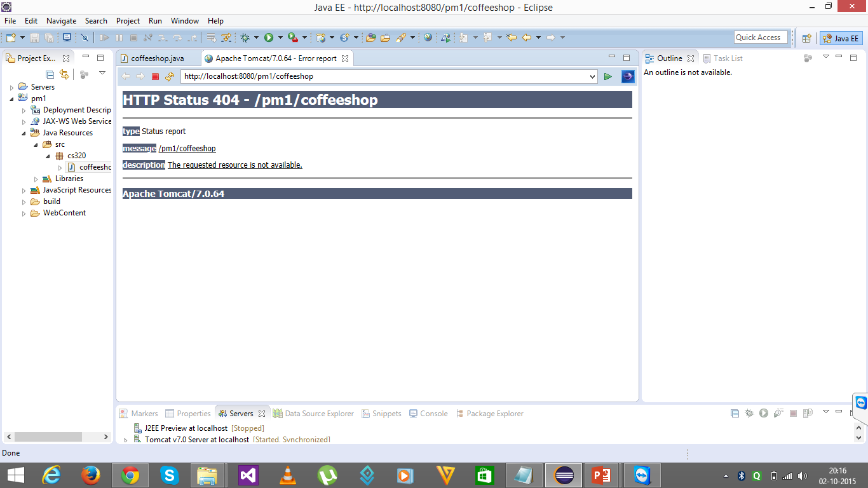Viewport: 868px width, 488px height.
Task: Open the Skip All Breakpoints icon
Action: coord(85,38)
